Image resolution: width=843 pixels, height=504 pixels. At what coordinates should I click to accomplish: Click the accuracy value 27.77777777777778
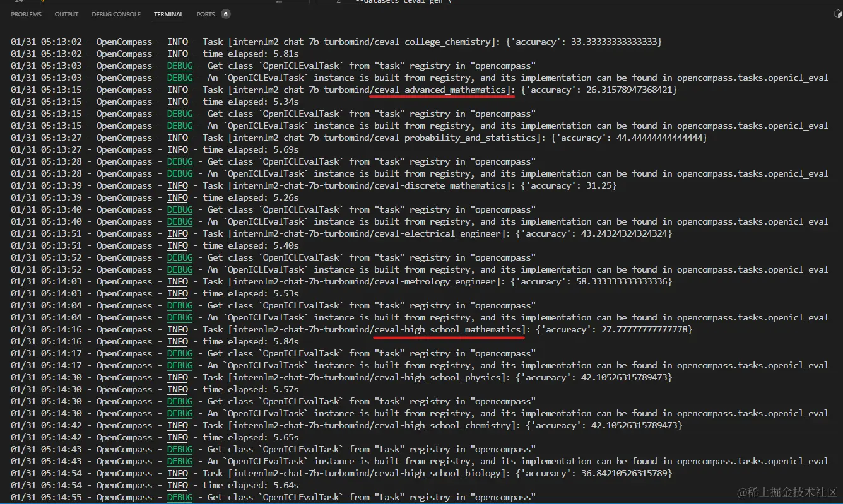click(x=644, y=329)
